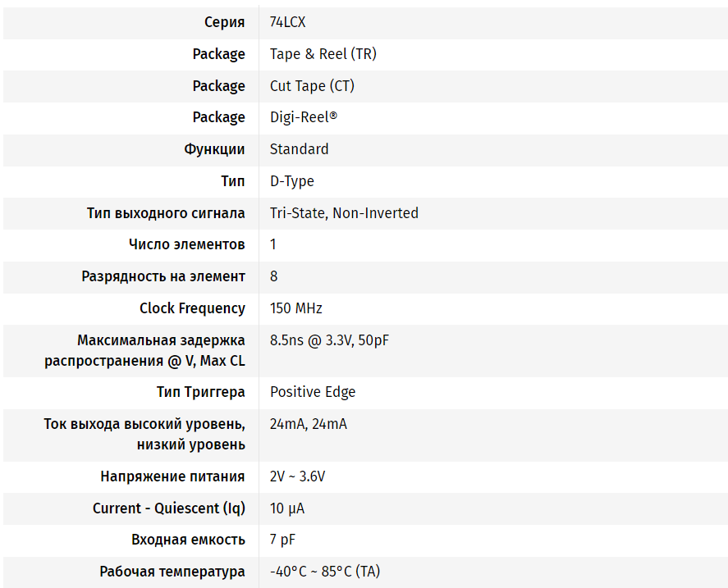Click the Clock Frequency label
The width and height of the screenshot is (728, 588).
tap(192, 308)
